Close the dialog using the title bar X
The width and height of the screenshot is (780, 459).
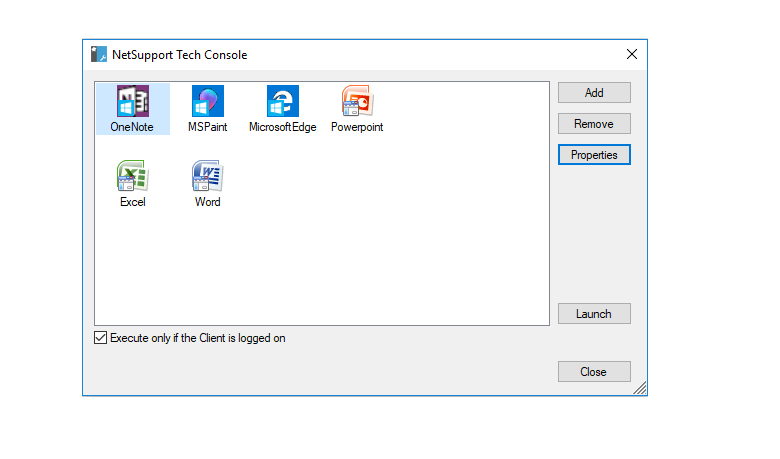631,54
